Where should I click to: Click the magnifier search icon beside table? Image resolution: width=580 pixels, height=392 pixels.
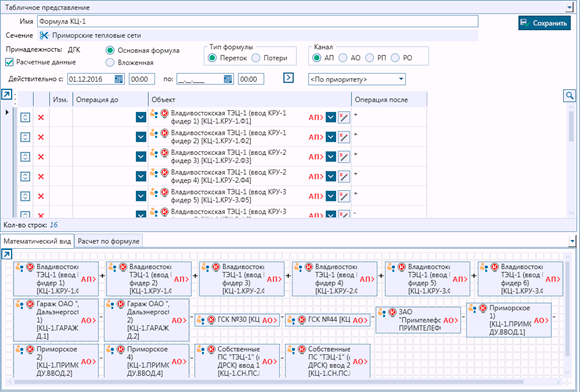click(x=569, y=96)
